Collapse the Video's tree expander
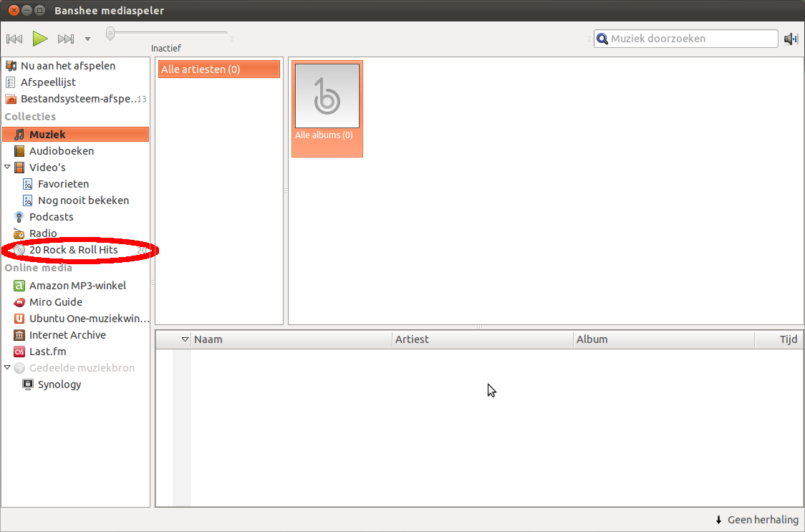The image size is (805, 532). [x=8, y=168]
